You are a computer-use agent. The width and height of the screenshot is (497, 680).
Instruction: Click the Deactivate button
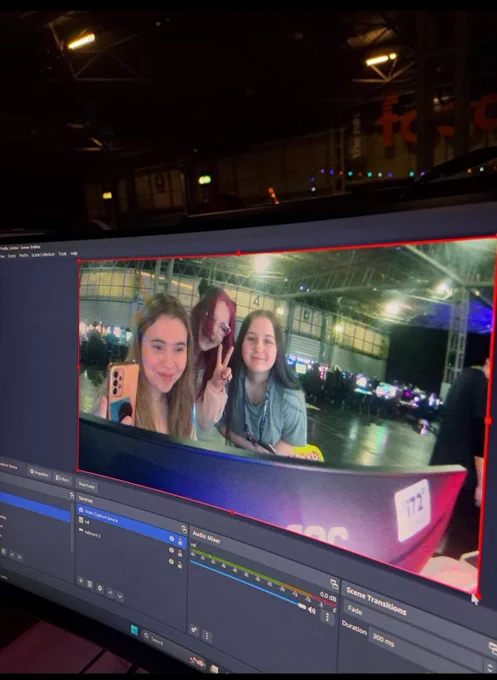coord(87,485)
